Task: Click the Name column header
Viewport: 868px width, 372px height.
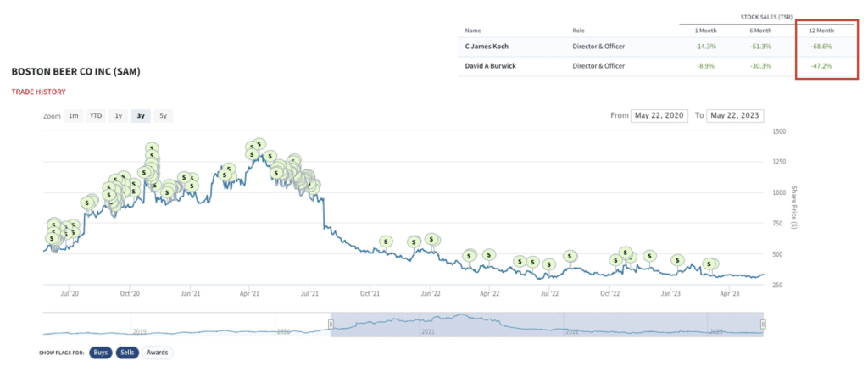Action: tap(471, 31)
